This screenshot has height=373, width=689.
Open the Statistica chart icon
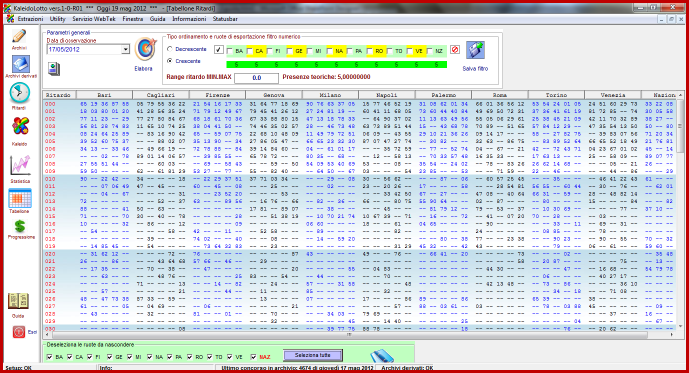pos(20,165)
